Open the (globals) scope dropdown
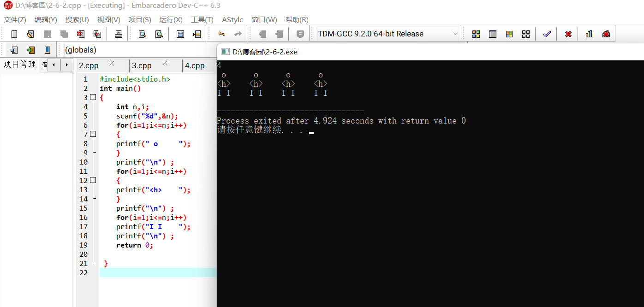Screen dimensions: 644x307 [140, 50]
